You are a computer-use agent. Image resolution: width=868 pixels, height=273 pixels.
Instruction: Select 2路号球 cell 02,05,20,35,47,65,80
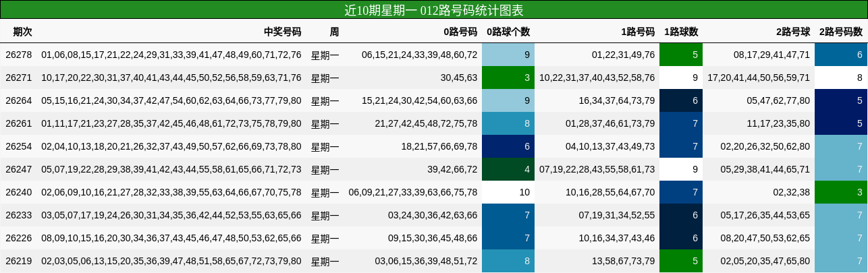click(765, 261)
